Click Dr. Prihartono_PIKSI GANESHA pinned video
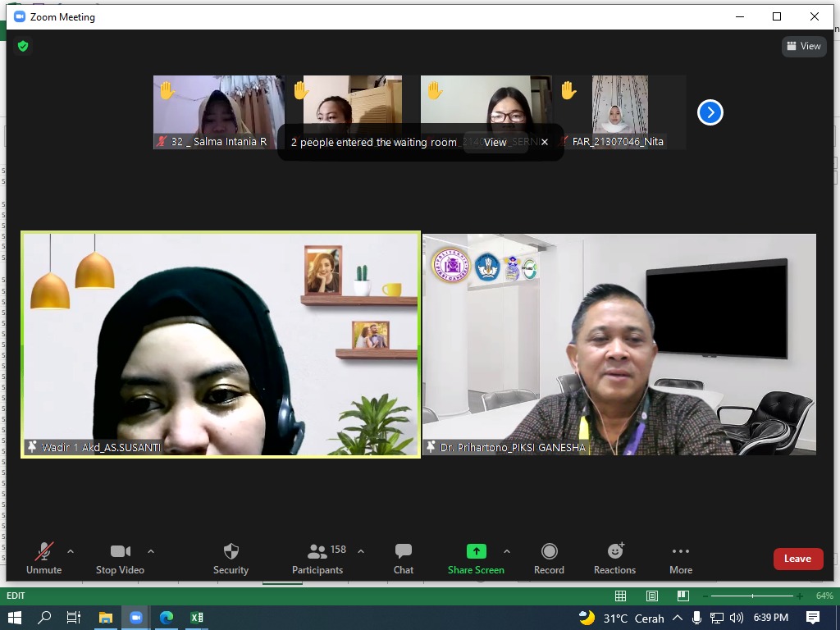This screenshot has height=630, width=840. click(619, 344)
